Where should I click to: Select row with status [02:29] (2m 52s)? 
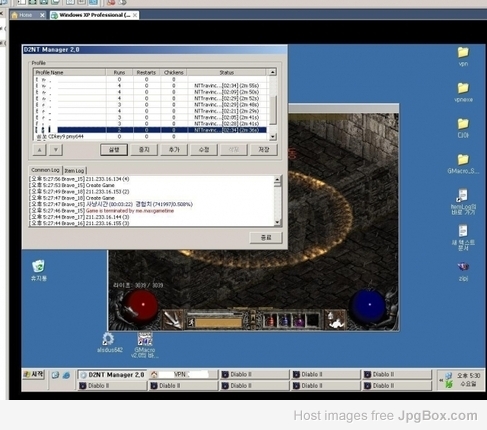pyautogui.click(x=150, y=98)
